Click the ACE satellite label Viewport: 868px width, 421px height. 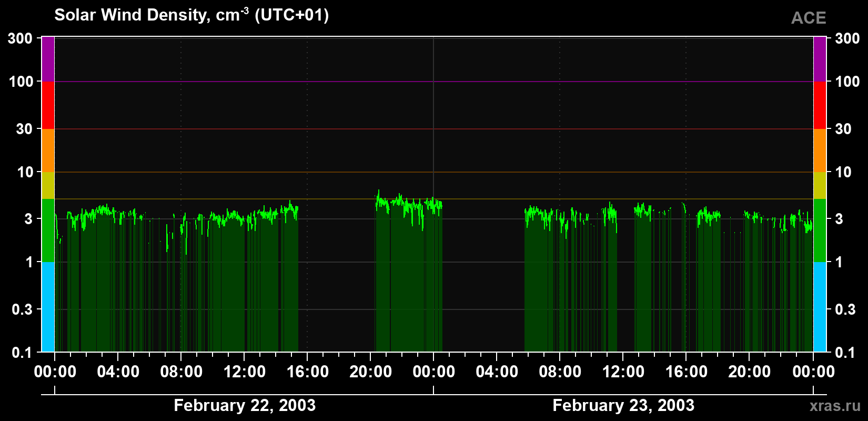pyautogui.click(x=809, y=18)
